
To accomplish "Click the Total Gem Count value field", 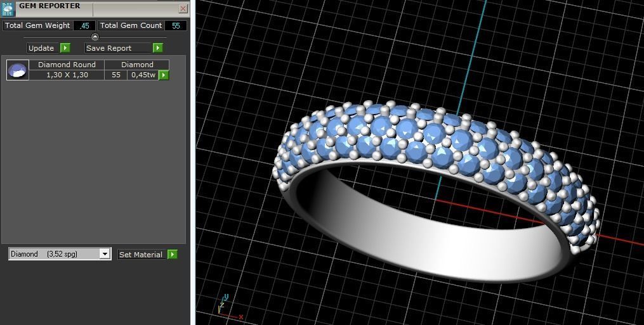I will tap(176, 25).
